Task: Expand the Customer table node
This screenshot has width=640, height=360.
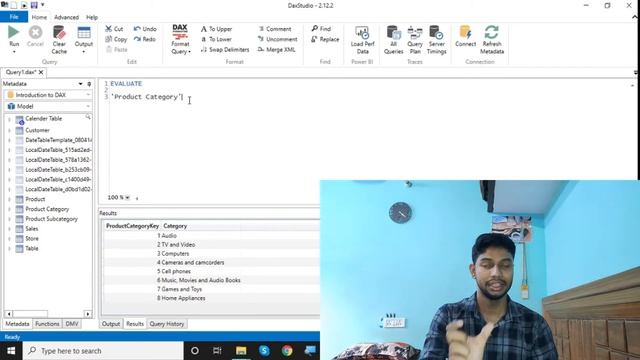Action: point(9,131)
